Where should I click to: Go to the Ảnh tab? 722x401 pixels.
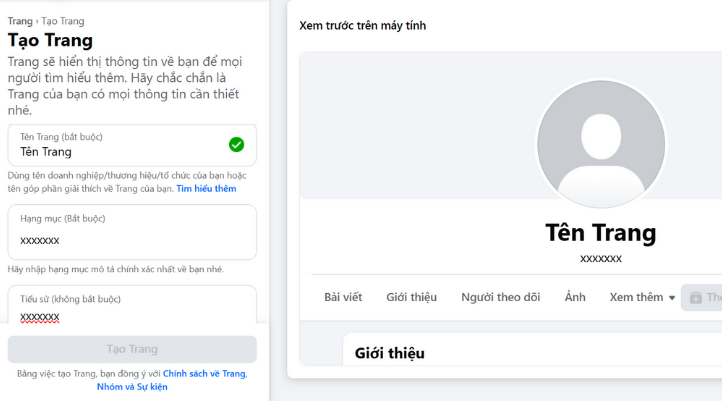(575, 297)
